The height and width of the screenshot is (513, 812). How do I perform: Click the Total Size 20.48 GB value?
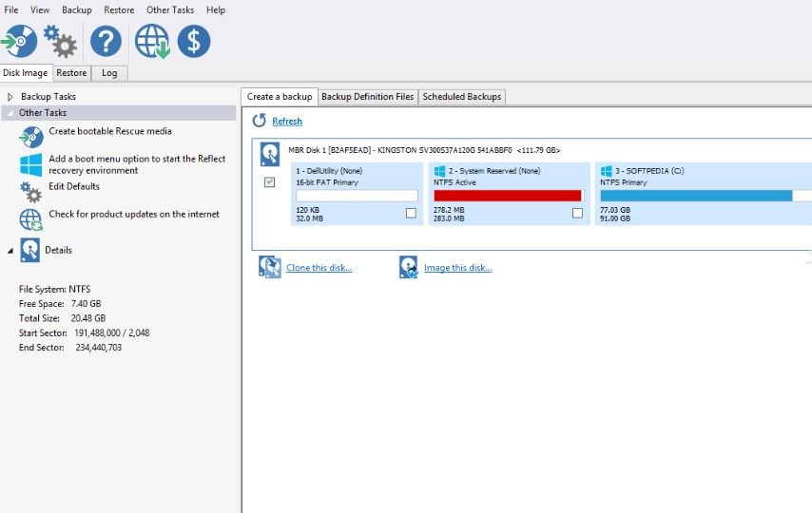pyautogui.click(x=88, y=318)
